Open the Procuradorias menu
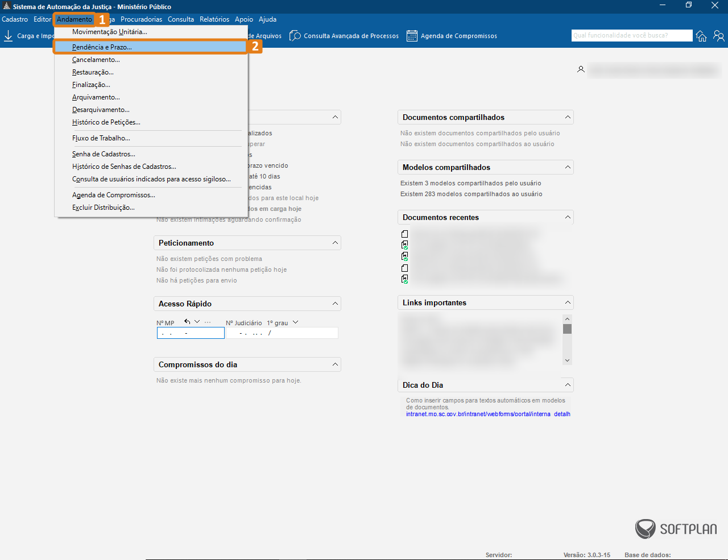The image size is (728, 560). tap(142, 19)
